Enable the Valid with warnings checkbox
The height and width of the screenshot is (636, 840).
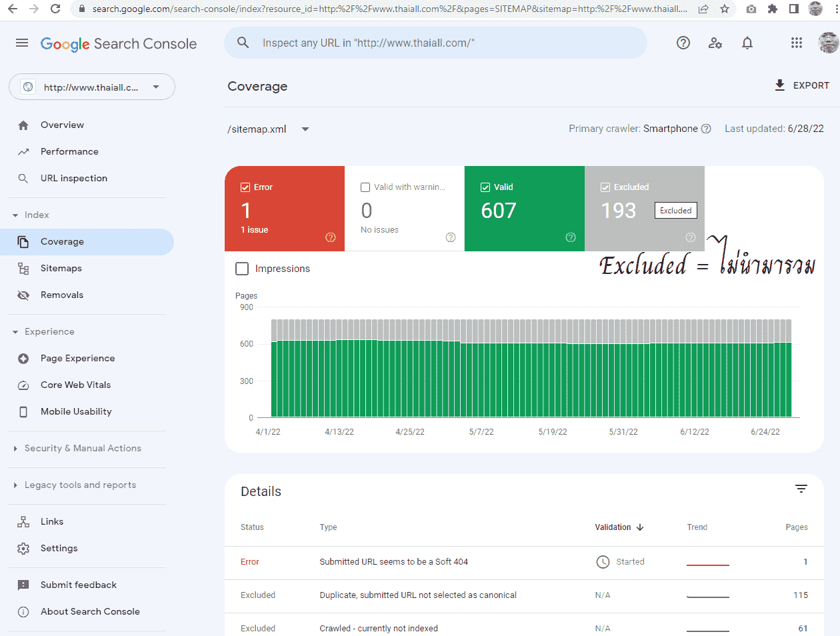[x=365, y=187]
